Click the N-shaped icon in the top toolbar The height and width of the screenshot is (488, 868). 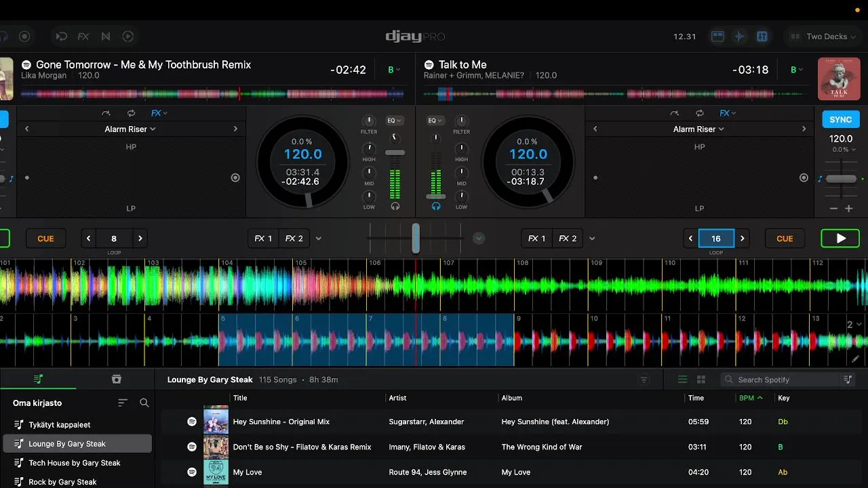[x=105, y=37]
